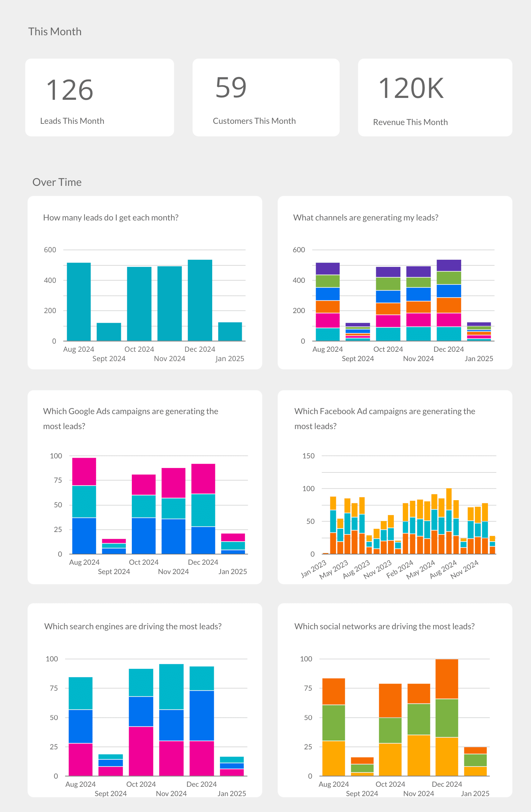
Task: Click green segment of Aug 2024 channels bar
Action: (328, 281)
